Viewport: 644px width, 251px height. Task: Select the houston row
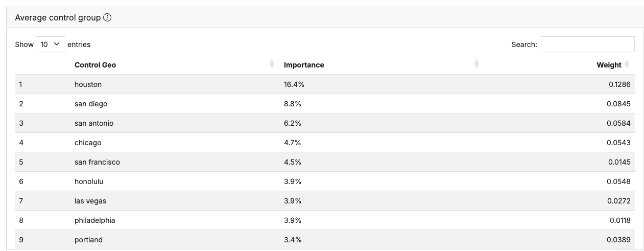click(325, 84)
